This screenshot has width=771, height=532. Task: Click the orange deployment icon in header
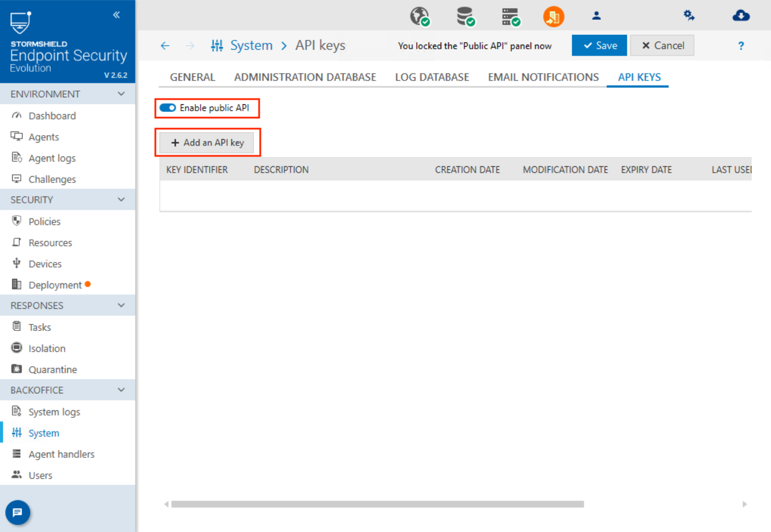click(553, 16)
